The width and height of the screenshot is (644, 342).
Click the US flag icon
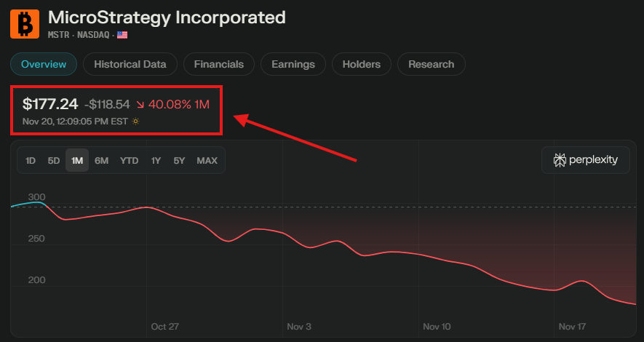click(122, 35)
